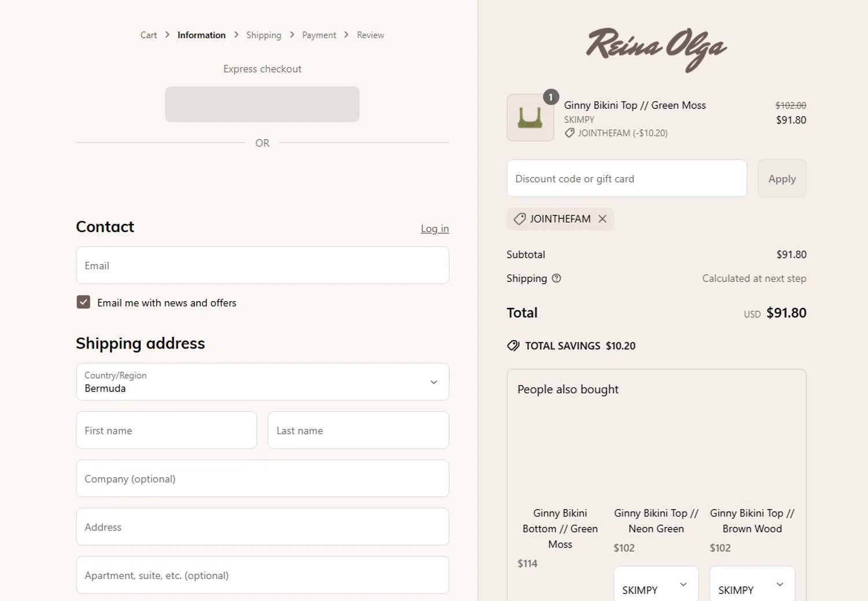Click the Calculated at next step text
Image resolution: width=868 pixels, height=601 pixels.
(x=754, y=278)
